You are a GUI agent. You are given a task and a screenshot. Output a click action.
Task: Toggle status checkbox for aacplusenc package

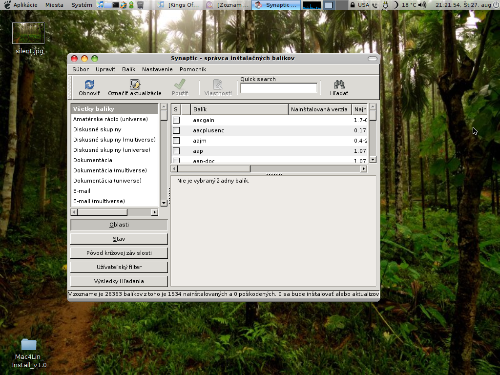coord(177,130)
